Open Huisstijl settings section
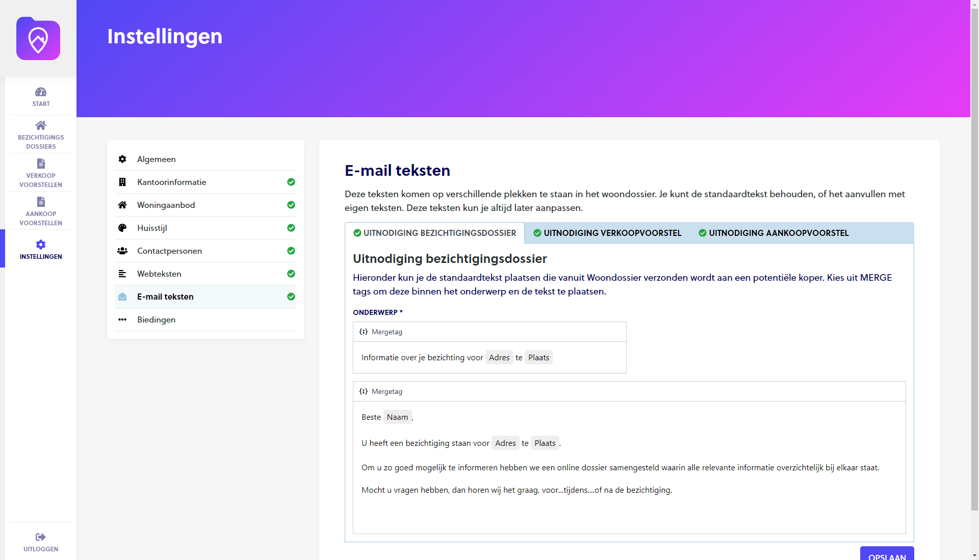The width and height of the screenshot is (979, 560). coord(205,228)
